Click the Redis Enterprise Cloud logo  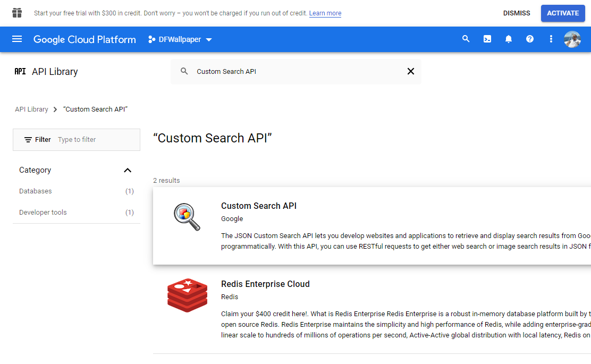pos(187,295)
